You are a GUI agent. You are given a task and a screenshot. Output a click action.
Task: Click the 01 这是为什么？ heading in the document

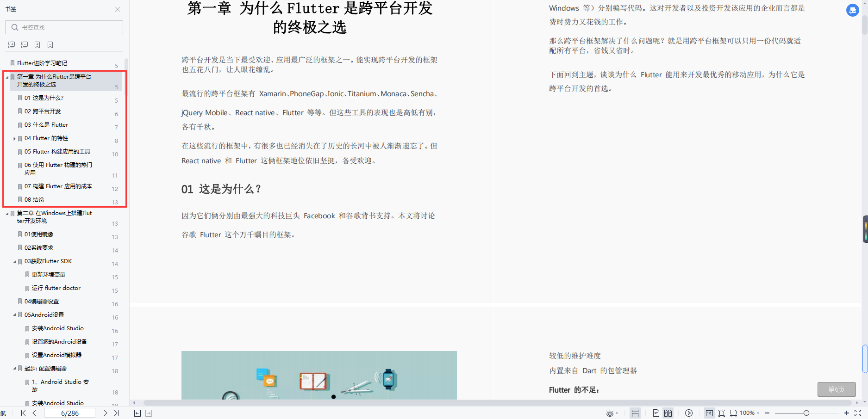(221, 189)
